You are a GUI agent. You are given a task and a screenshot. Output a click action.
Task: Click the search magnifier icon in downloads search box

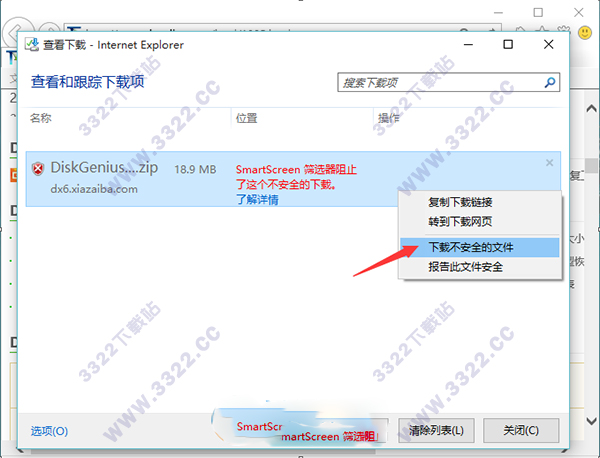pyautogui.click(x=550, y=82)
